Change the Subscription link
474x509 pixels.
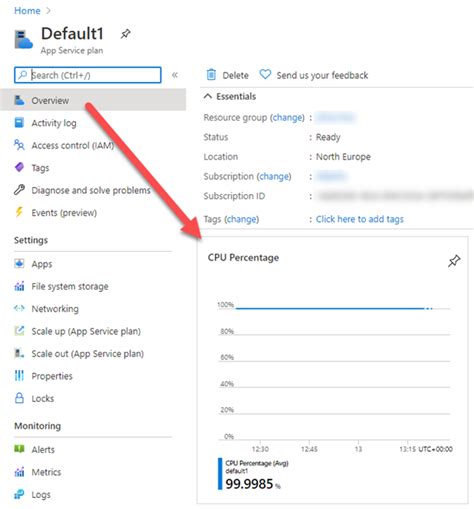274,176
